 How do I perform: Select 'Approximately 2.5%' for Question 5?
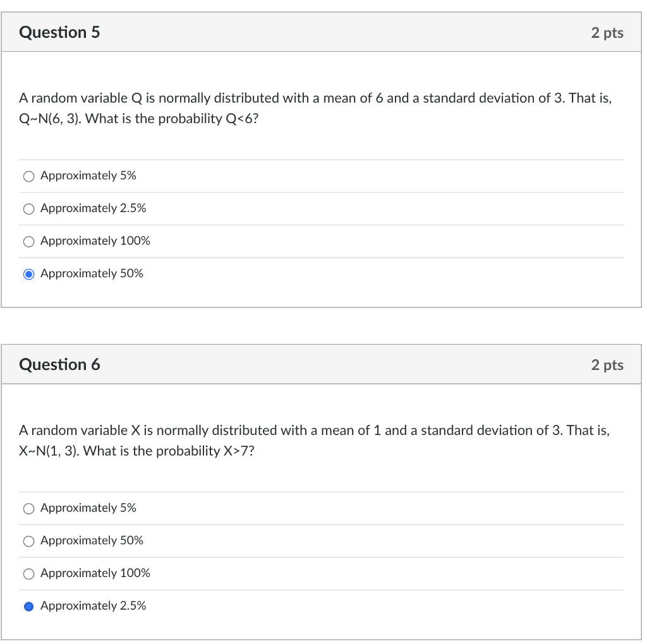28,208
